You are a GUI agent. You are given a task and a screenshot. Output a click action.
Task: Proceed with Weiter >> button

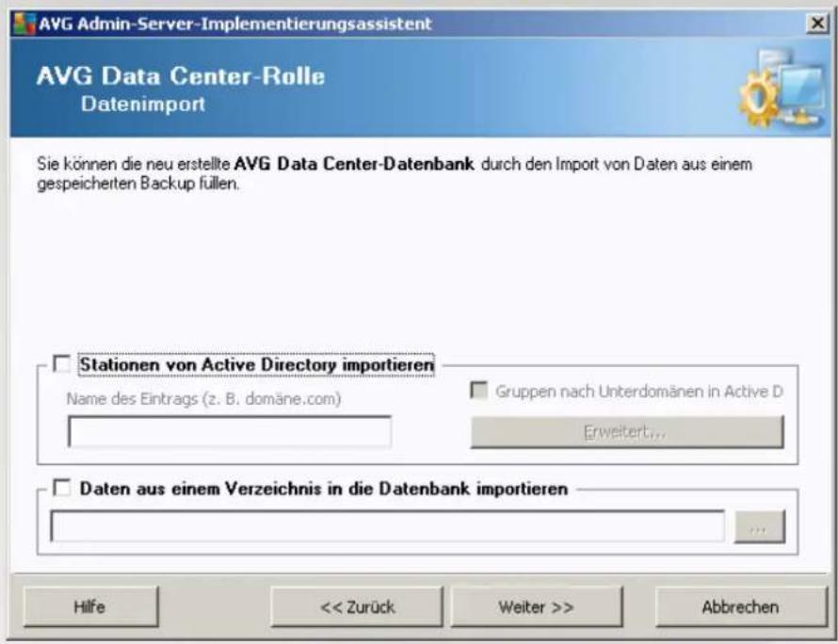click(x=537, y=606)
